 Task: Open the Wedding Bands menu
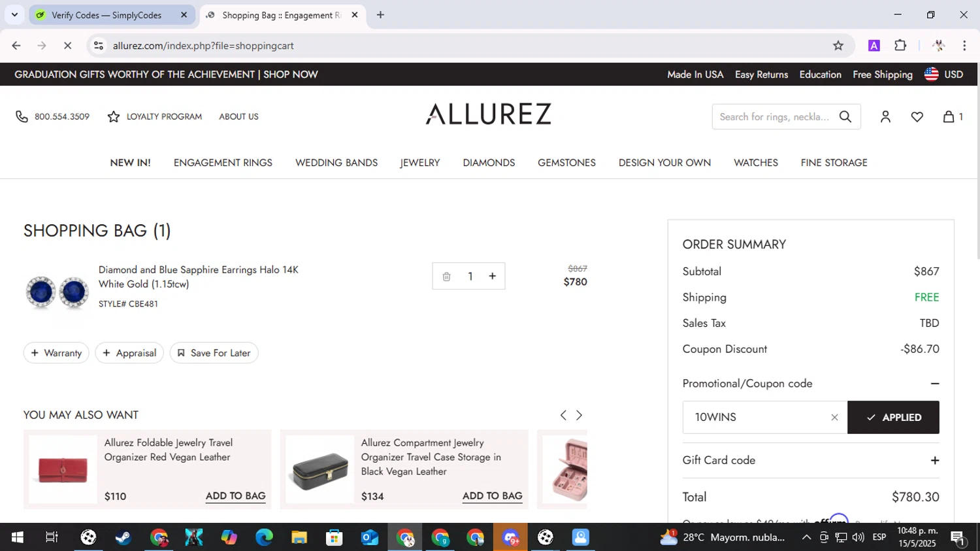[x=336, y=163]
